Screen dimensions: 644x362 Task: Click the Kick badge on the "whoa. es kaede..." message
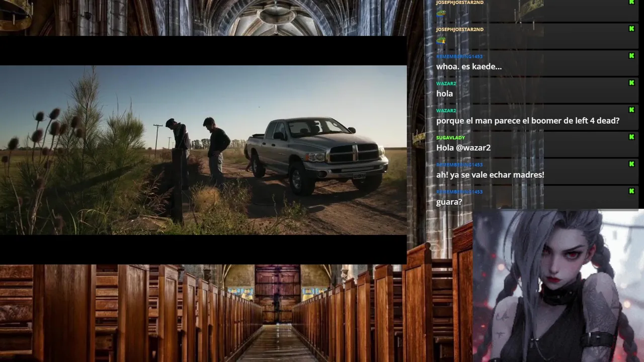tap(631, 56)
